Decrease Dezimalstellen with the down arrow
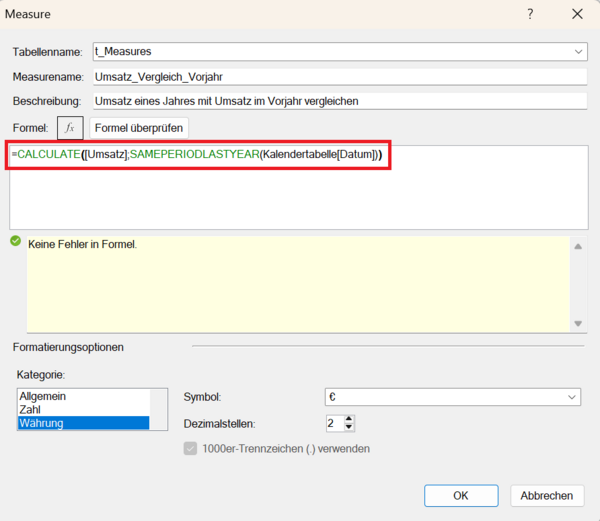 [349, 428]
